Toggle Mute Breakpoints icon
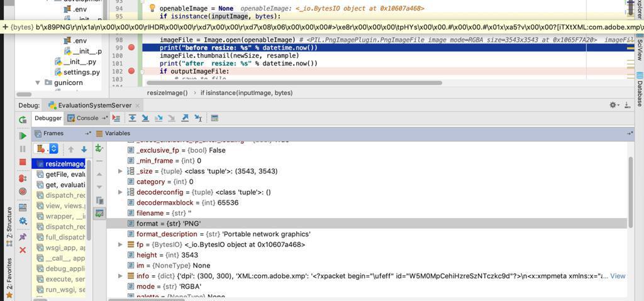 pyautogui.click(x=23, y=191)
